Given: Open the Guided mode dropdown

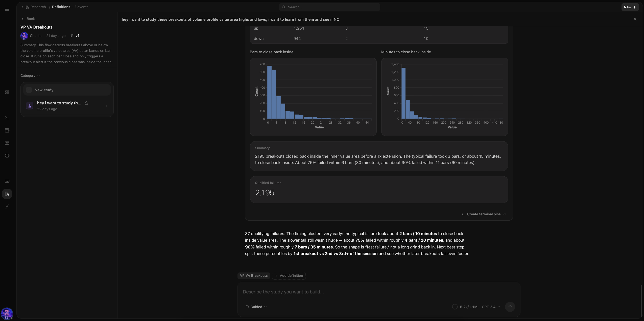Looking at the screenshot, I should pyautogui.click(x=256, y=307).
